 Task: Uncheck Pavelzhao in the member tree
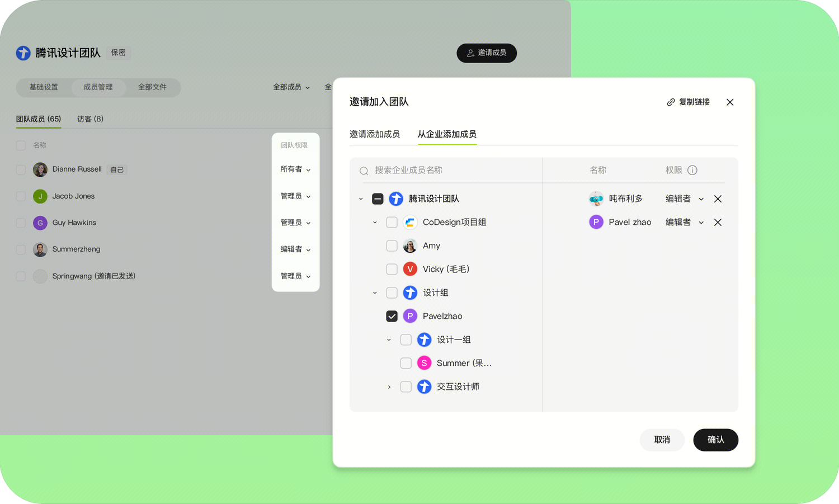[392, 316]
